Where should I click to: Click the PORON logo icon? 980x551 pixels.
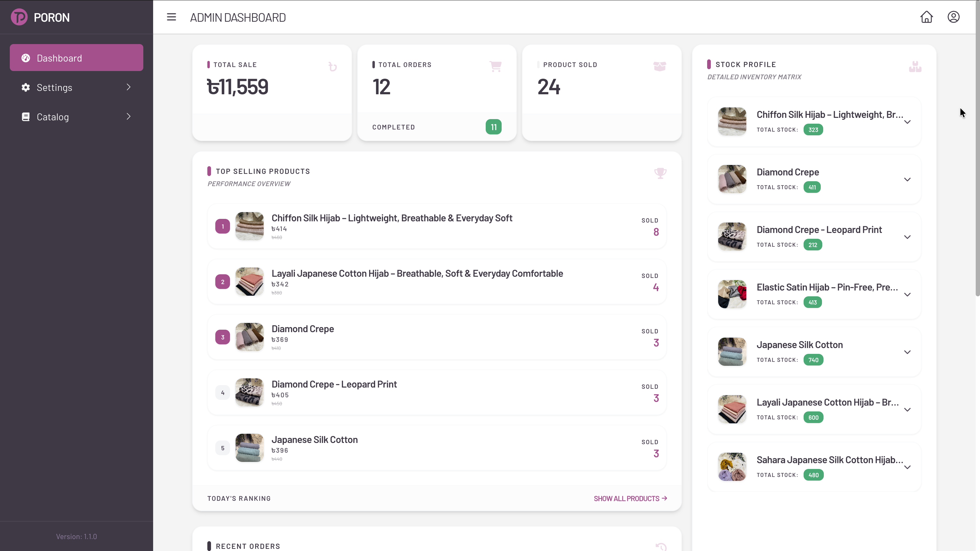click(19, 17)
